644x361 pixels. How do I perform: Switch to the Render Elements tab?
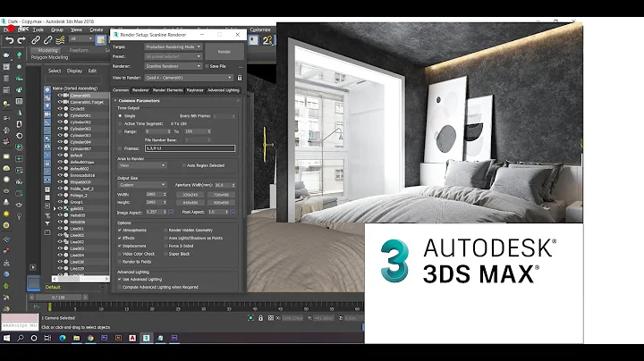[x=167, y=90]
